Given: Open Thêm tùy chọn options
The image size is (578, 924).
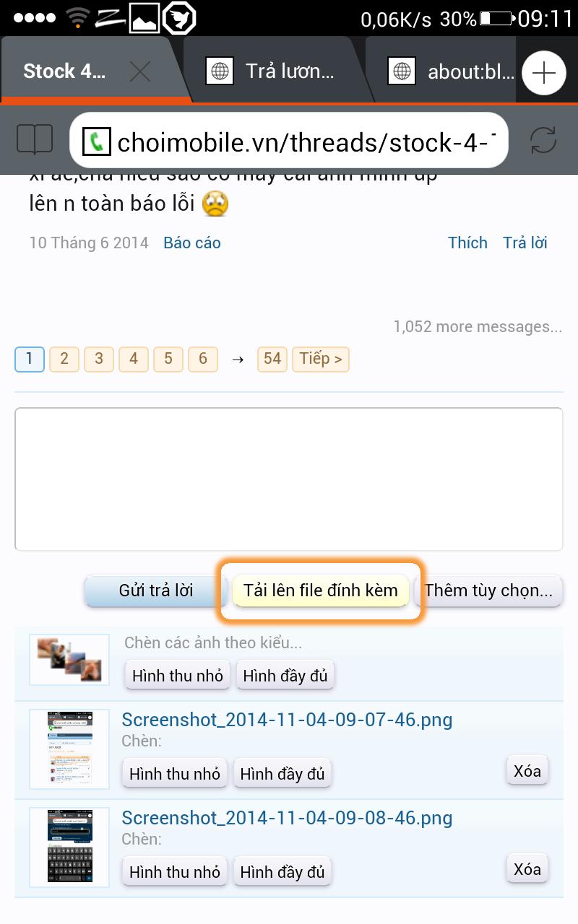Looking at the screenshot, I should click(x=488, y=590).
